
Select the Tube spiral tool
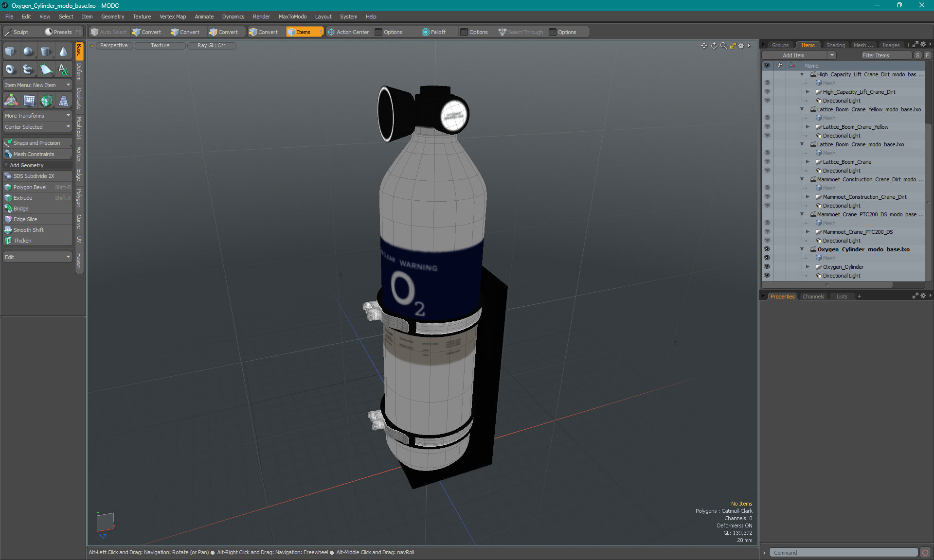[x=28, y=70]
